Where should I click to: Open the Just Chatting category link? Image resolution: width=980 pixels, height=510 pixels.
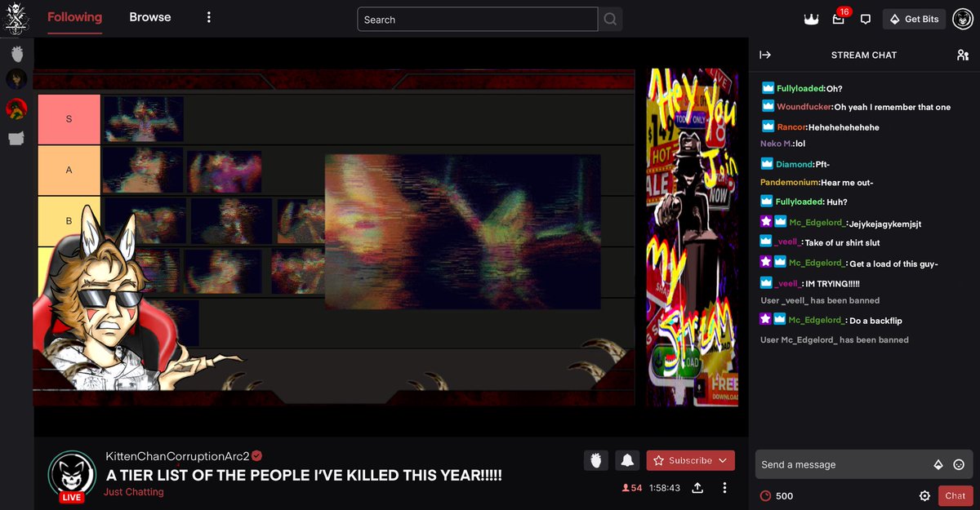pos(136,493)
